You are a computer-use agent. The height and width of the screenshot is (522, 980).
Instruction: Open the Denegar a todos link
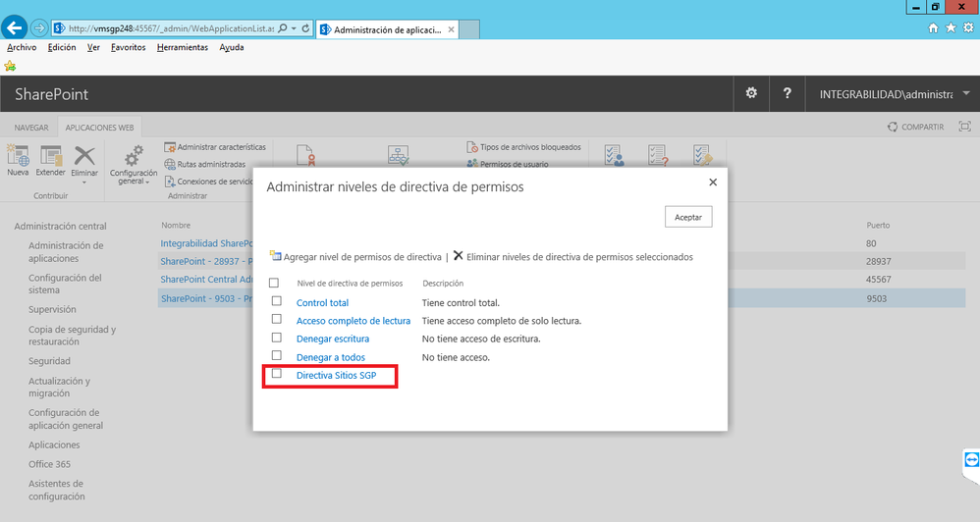[x=331, y=357]
